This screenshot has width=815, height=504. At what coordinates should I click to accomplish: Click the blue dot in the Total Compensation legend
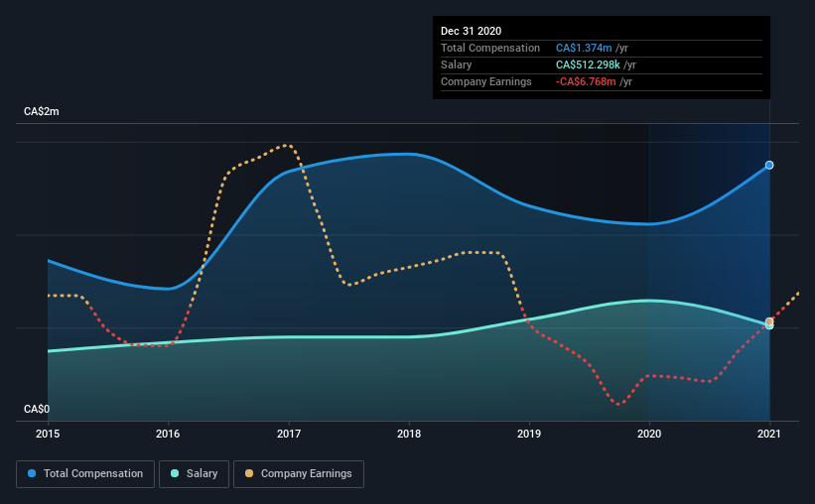(32, 473)
